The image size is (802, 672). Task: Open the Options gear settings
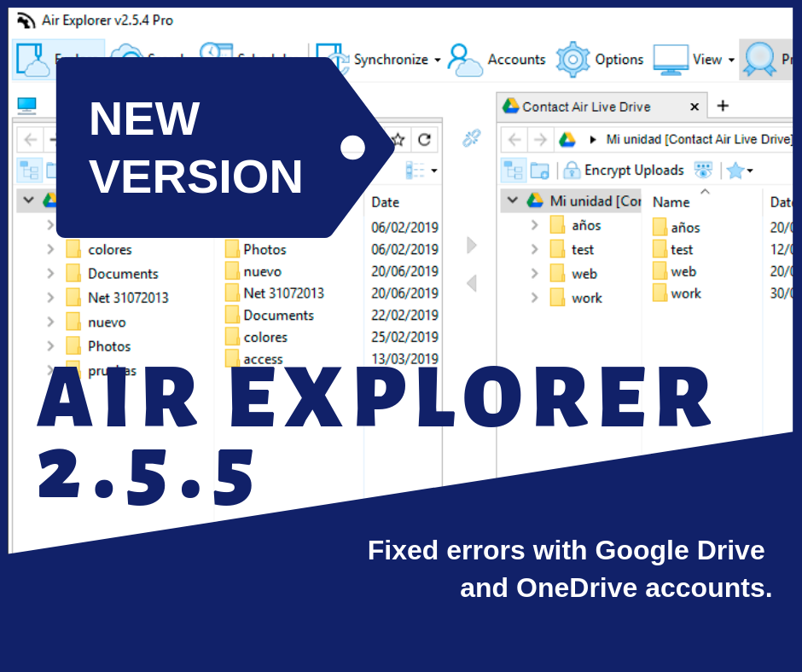pyautogui.click(x=600, y=60)
